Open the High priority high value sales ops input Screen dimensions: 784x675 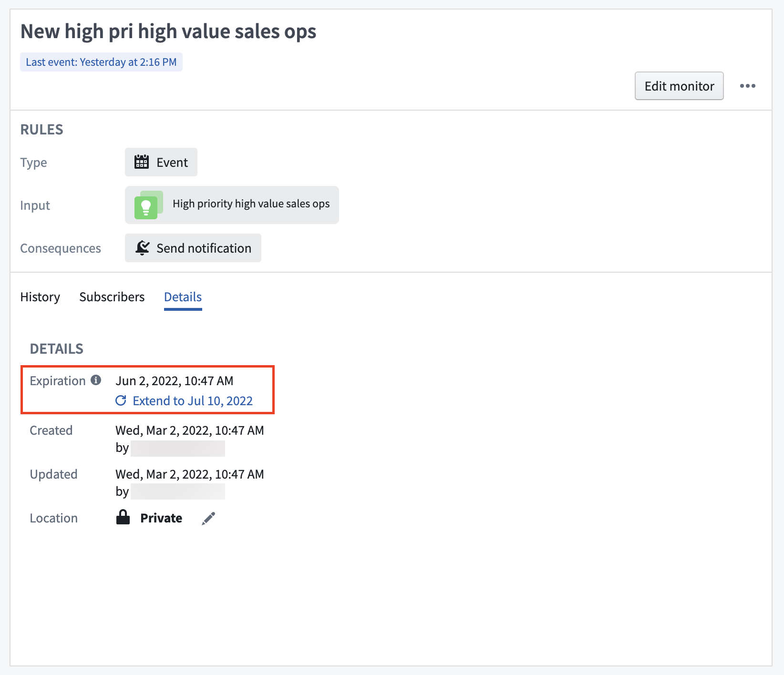[x=232, y=205]
